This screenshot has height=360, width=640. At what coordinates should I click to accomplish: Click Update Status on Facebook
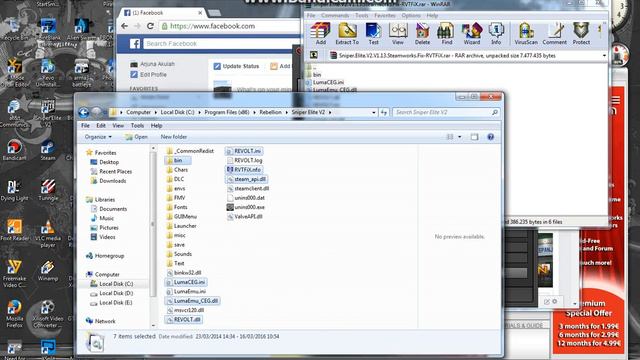pos(236,66)
